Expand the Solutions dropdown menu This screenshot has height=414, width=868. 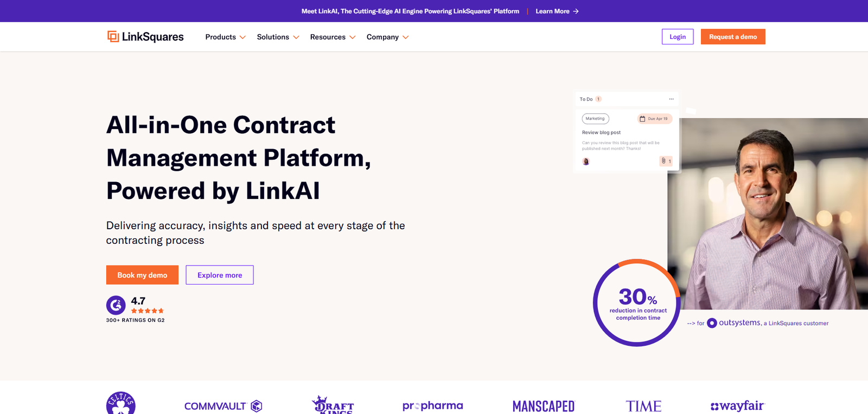[x=278, y=37]
